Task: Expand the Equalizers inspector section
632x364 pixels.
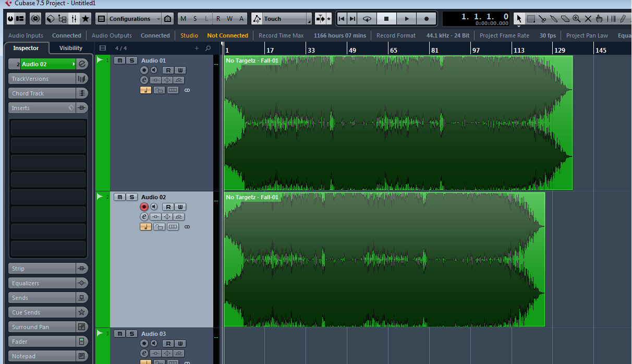Action: tap(43, 283)
